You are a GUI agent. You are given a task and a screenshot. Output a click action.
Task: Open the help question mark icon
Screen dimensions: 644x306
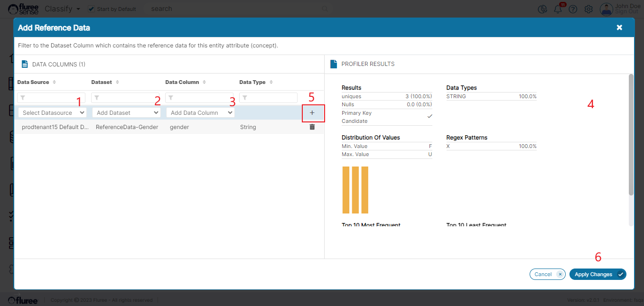pos(573,9)
